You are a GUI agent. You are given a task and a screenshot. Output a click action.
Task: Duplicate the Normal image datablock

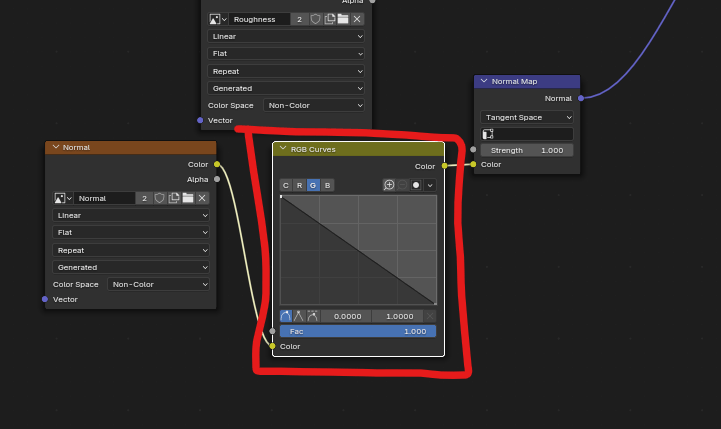click(x=174, y=198)
